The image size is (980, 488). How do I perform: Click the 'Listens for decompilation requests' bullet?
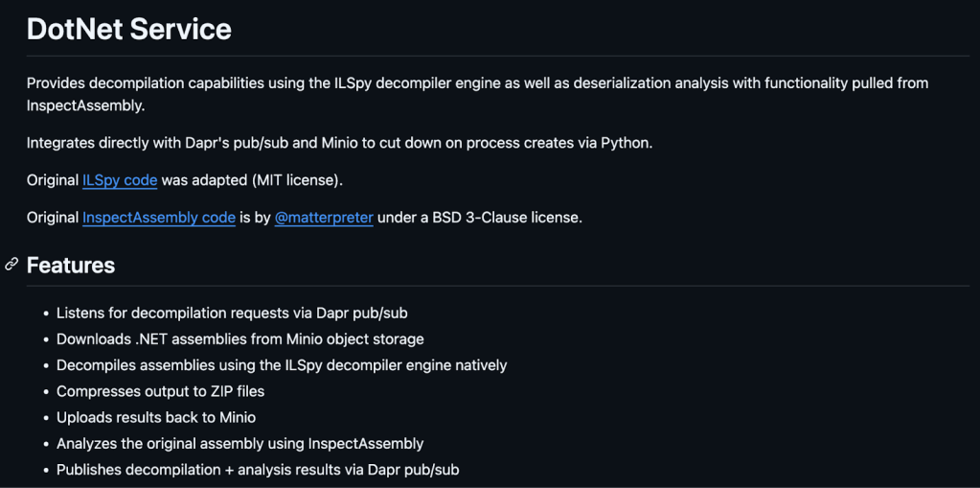(x=232, y=313)
